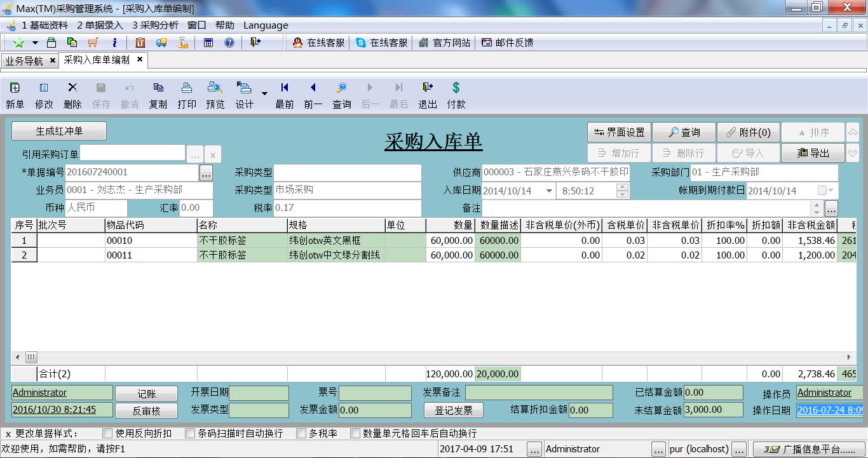Click the stacked documents copy icon in top toolbar

pyautogui.click(x=72, y=43)
